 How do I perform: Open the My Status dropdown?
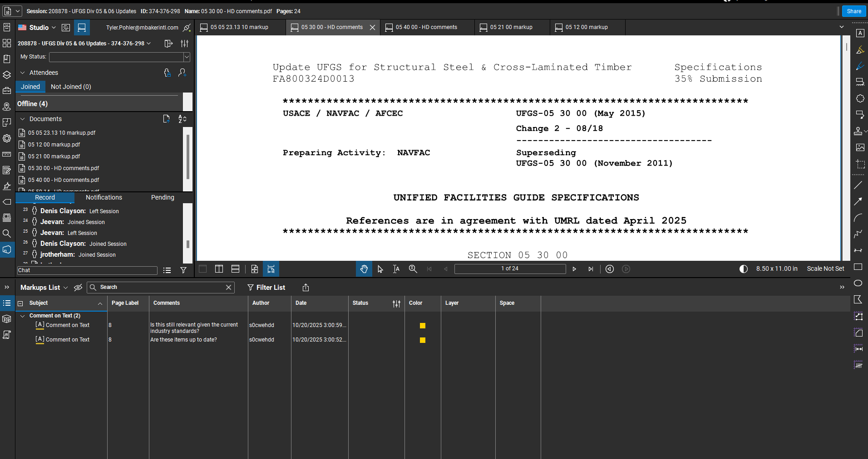(x=187, y=57)
